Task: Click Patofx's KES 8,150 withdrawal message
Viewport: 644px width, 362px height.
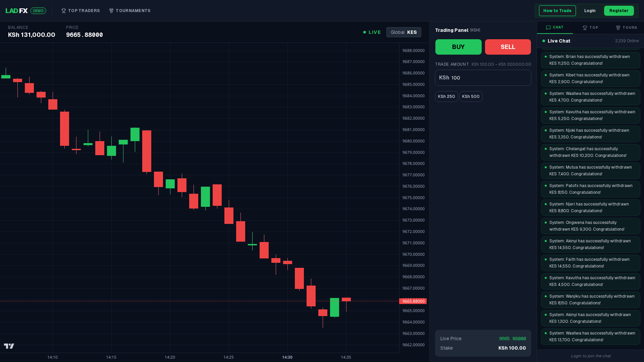Action: coord(591,189)
